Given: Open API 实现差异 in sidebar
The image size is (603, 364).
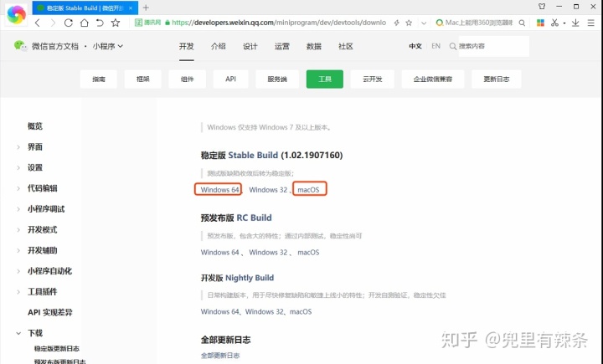Looking at the screenshot, I should pos(50,312).
